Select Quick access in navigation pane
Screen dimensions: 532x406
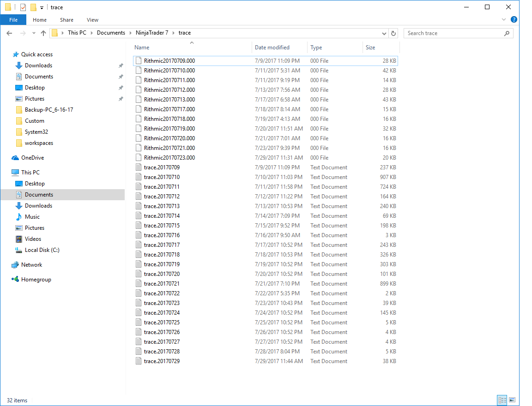(36, 54)
